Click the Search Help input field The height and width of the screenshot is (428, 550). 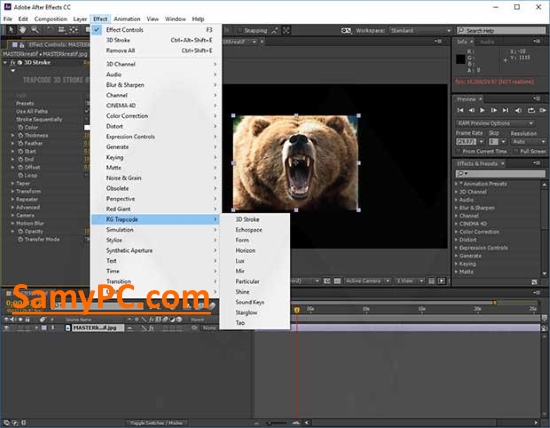tap(501, 31)
